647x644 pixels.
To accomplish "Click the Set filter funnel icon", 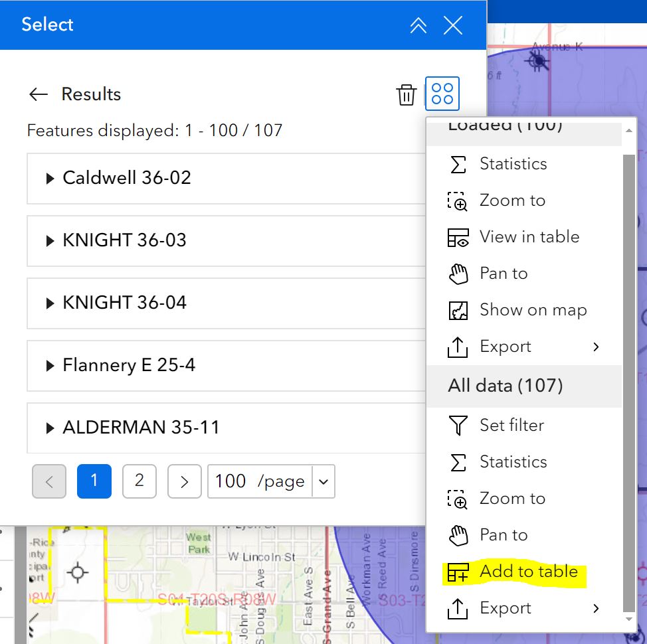I will (x=459, y=426).
